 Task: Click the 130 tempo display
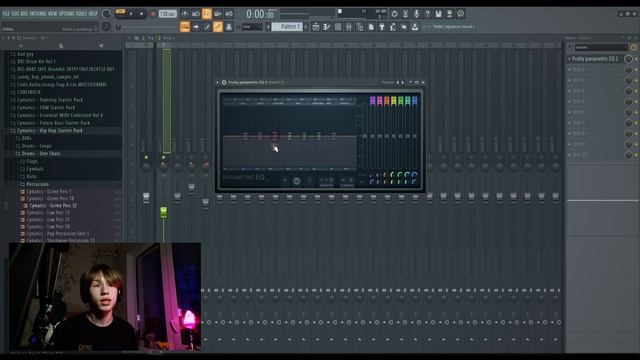tap(168, 14)
